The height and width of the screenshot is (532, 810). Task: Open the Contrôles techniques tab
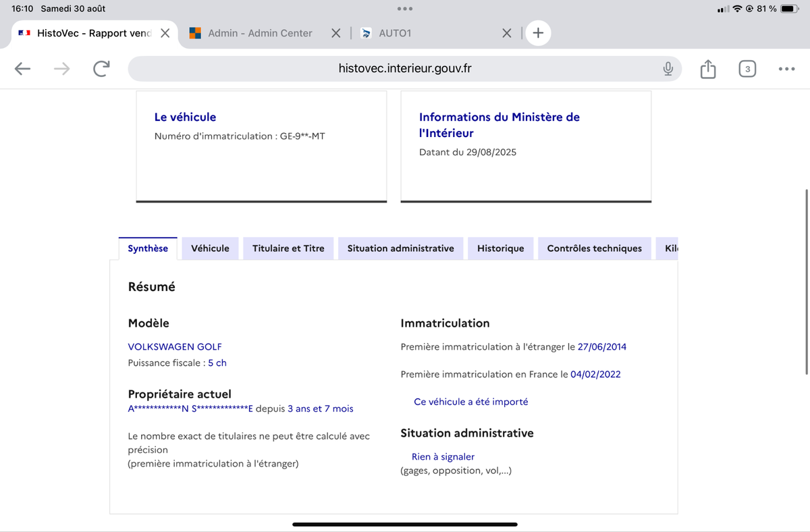(x=595, y=248)
